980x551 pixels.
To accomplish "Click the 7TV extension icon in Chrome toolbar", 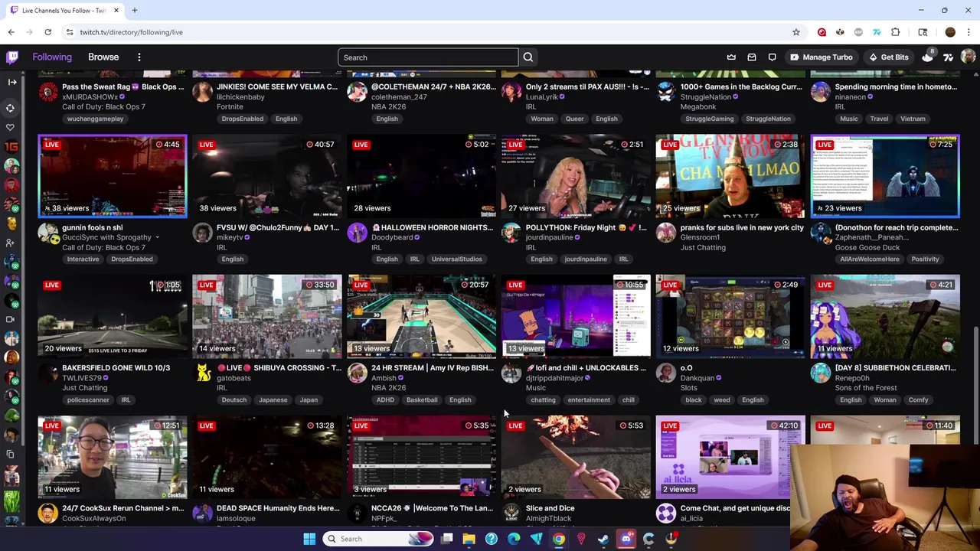I will [877, 32].
